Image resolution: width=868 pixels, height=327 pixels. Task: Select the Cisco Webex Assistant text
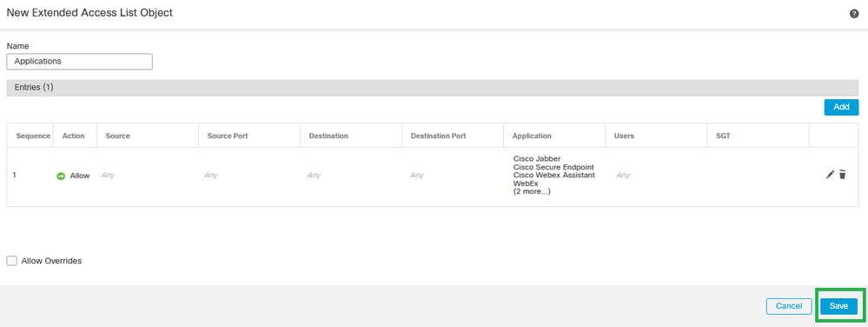[554, 175]
